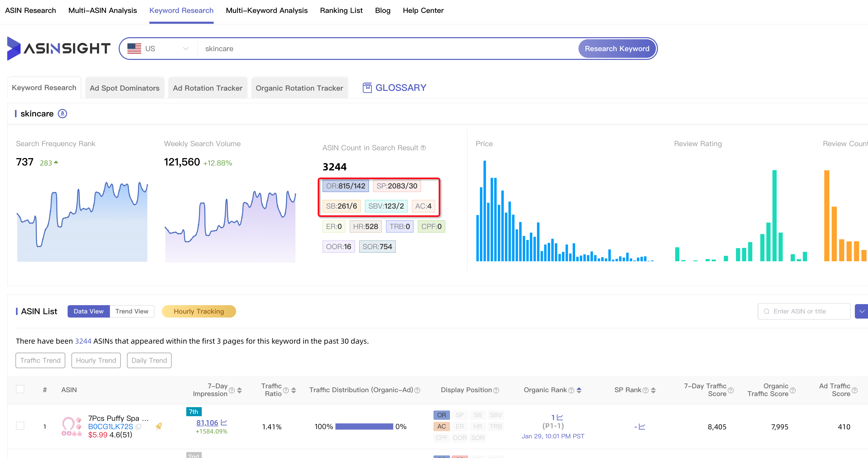Click help icon next to Organic Rank
This screenshot has height=458, width=868.
571,390
